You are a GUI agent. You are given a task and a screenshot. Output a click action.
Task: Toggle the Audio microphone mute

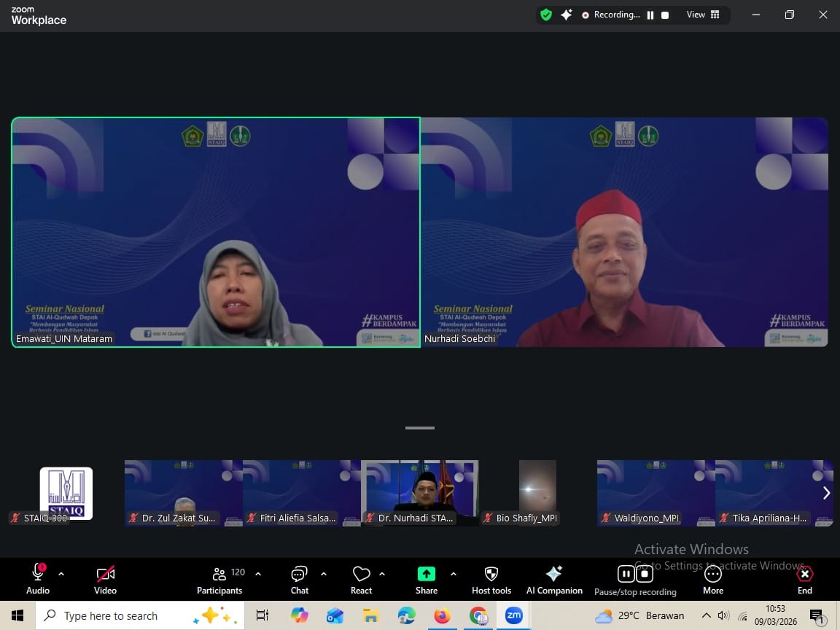(x=38, y=580)
